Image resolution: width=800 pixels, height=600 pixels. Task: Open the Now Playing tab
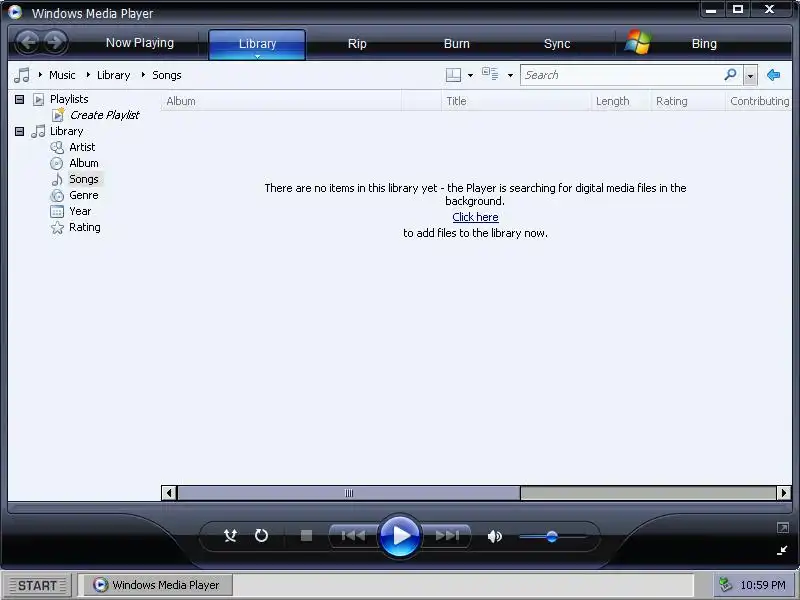click(x=140, y=43)
